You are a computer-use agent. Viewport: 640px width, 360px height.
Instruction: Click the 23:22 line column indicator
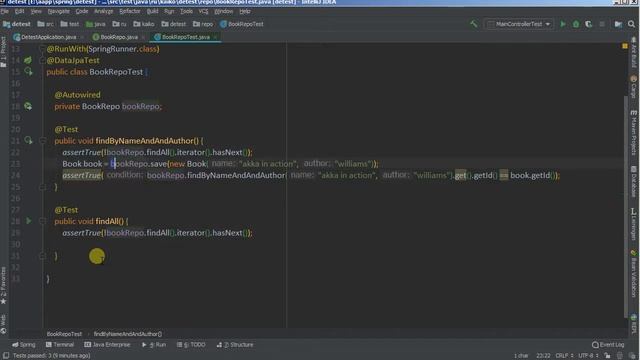point(543,356)
